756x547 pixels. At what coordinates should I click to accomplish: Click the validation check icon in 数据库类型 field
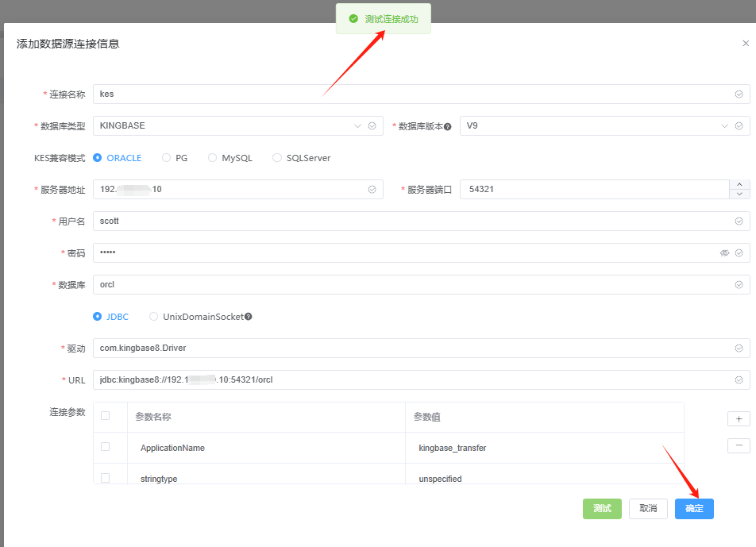click(x=372, y=126)
